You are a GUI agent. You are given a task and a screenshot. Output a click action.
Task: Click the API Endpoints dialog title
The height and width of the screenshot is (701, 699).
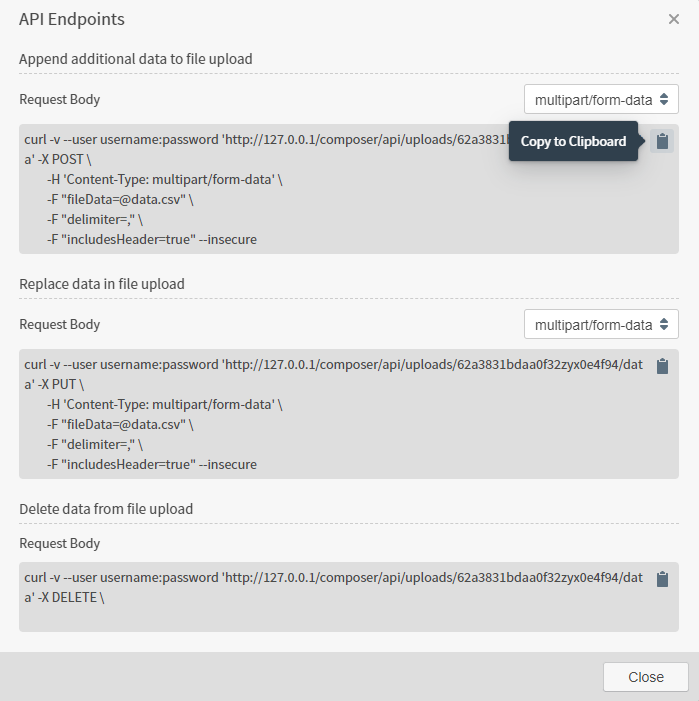click(x=72, y=19)
